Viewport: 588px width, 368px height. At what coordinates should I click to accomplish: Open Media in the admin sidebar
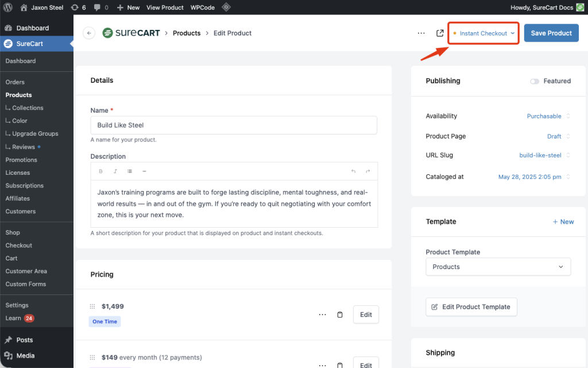(25, 355)
